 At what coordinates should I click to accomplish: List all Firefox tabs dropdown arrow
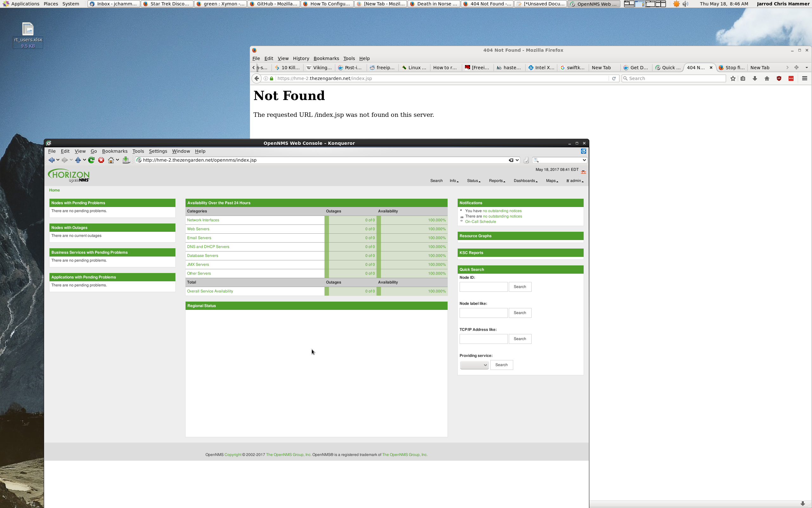click(807, 68)
